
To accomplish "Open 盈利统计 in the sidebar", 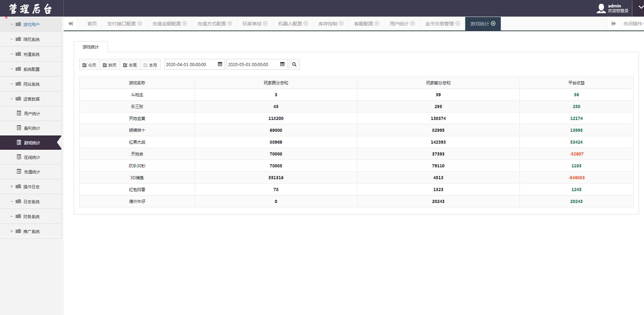I will click(x=32, y=128).
